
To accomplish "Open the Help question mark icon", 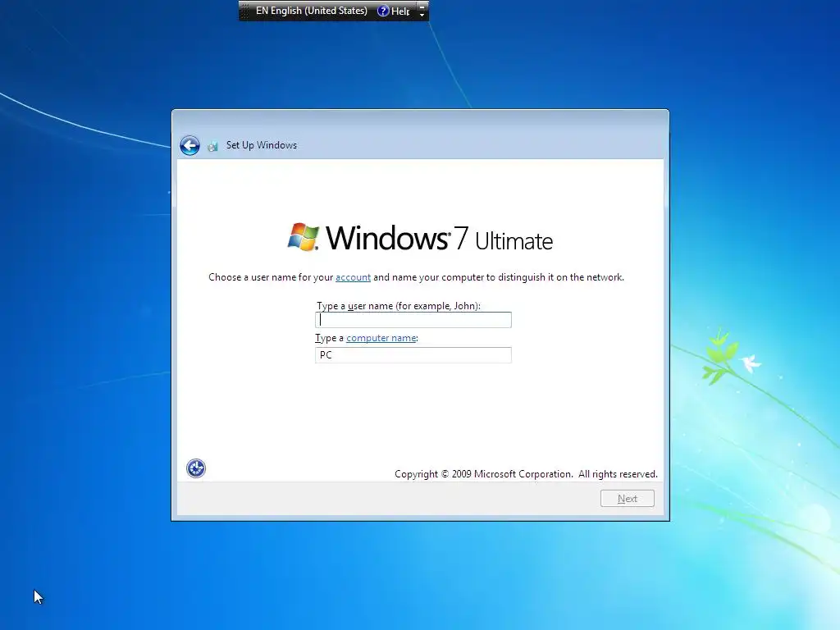I will point(383,11).
